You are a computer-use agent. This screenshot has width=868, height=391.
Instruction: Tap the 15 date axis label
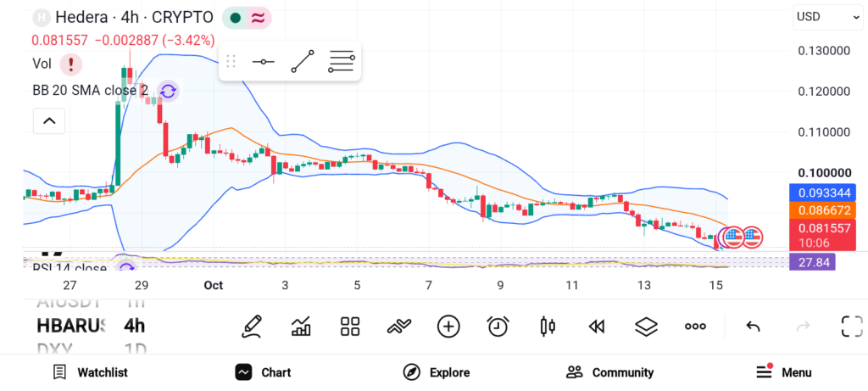point(715,286)
